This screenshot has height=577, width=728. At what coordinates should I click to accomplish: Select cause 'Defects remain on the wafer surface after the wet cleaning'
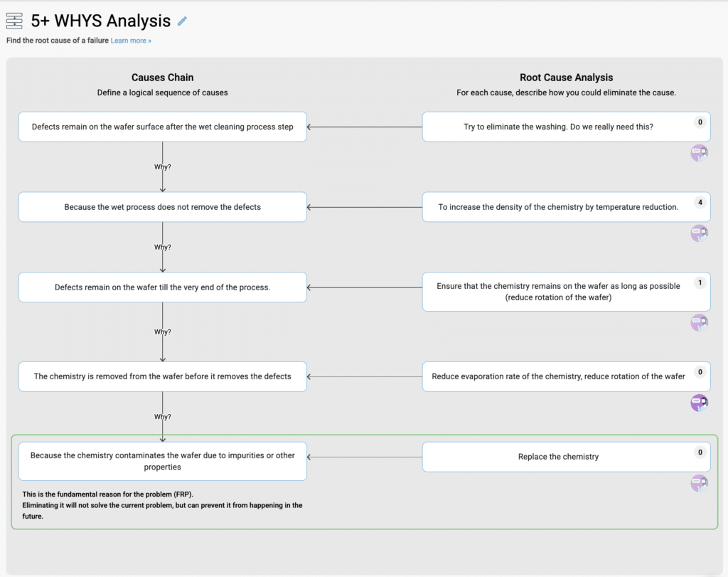click(x=163, y=127)
